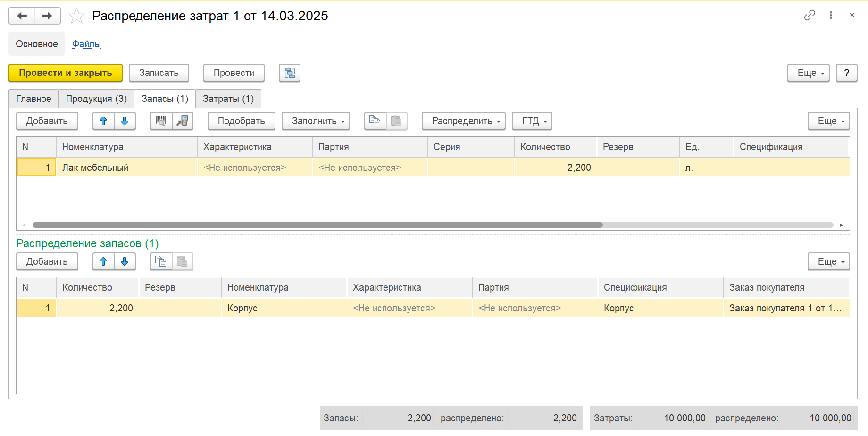Open the ГТД dropdown
The height and width of the screenshot is (436, 868).
pyautogui.click(x=532, y=121)
